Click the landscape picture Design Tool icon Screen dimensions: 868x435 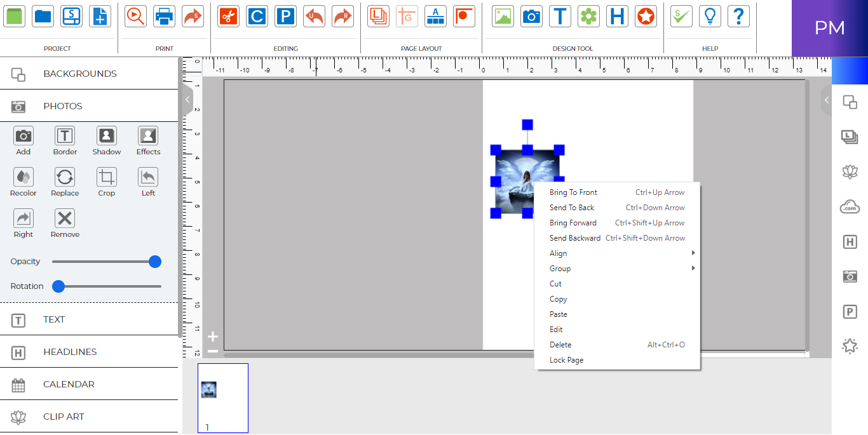pos(503,16)
